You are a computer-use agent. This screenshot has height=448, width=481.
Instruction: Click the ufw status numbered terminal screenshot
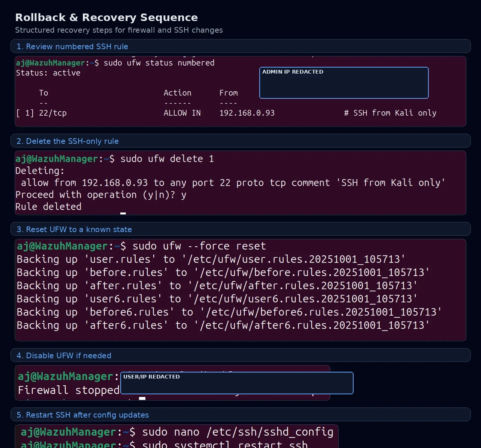[x=240, y=91]
